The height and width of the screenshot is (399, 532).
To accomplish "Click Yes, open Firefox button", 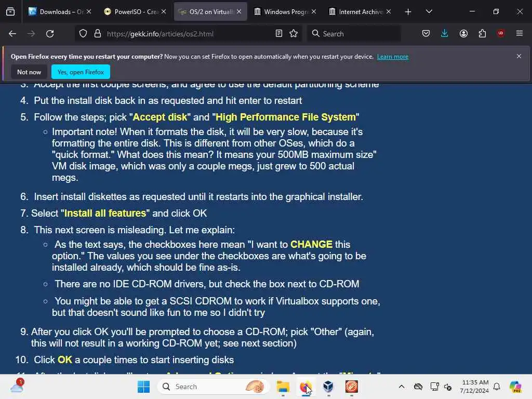I will click(x=81, y=72).
